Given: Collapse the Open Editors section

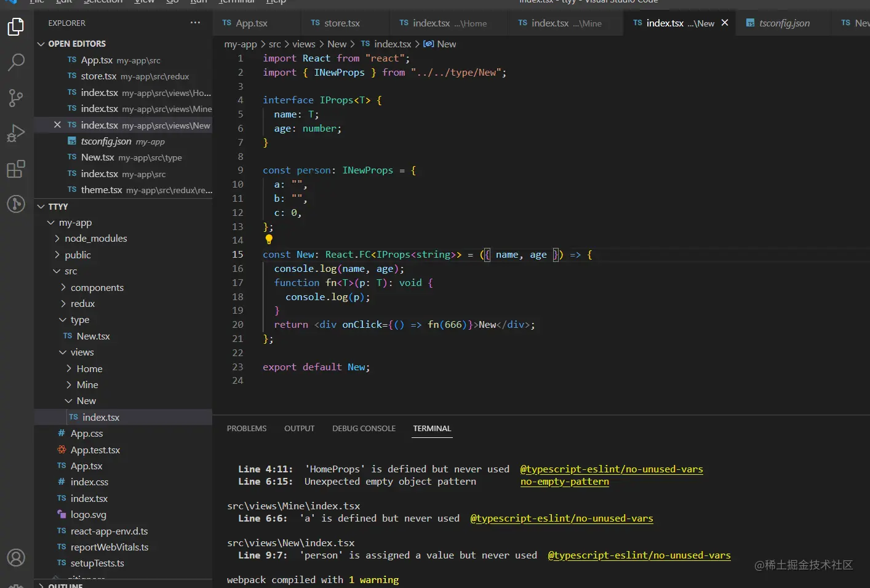Looking at the screenshot, I should click(41, 44).
